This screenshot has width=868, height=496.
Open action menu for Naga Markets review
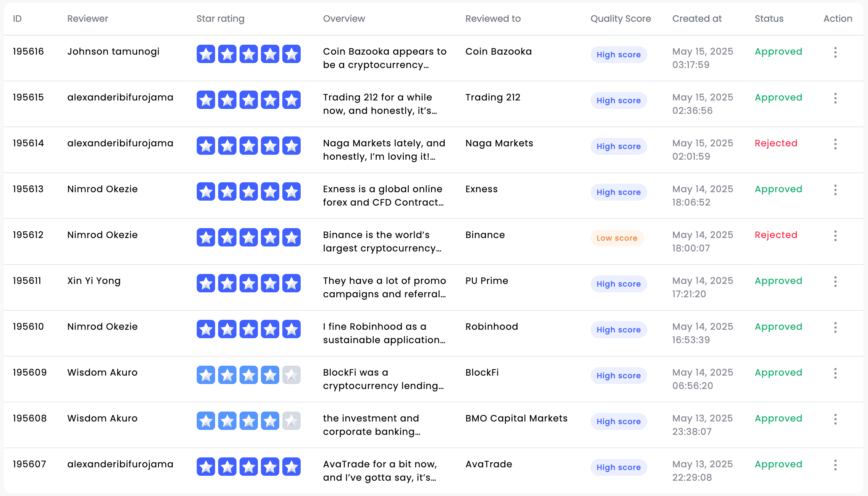click(x=836, y=144)
